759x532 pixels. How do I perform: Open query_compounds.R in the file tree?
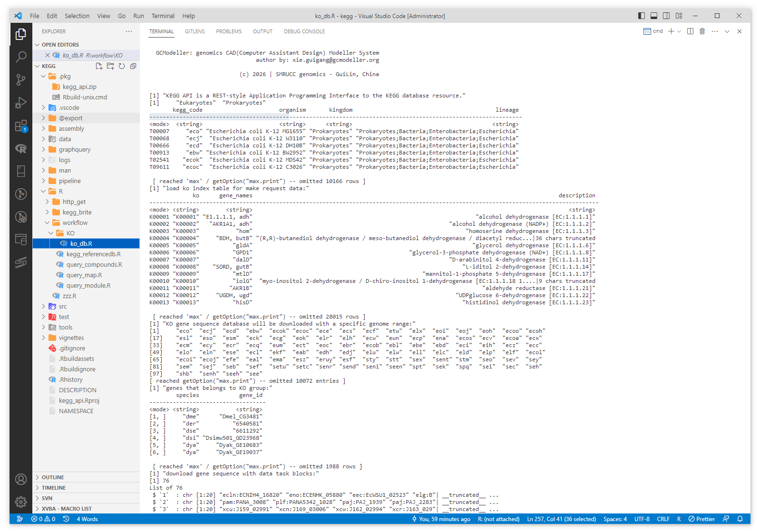click(94, 264)
